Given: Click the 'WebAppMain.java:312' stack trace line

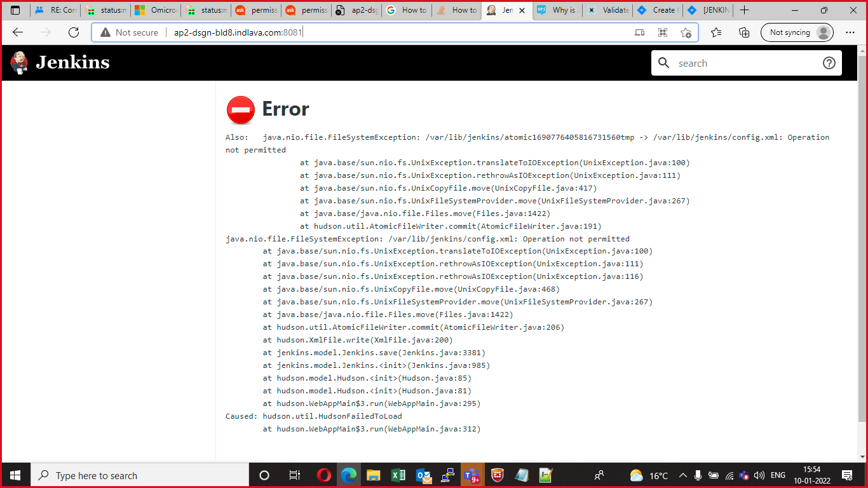Looking at the screenshot, I should [x=372, y=429].
